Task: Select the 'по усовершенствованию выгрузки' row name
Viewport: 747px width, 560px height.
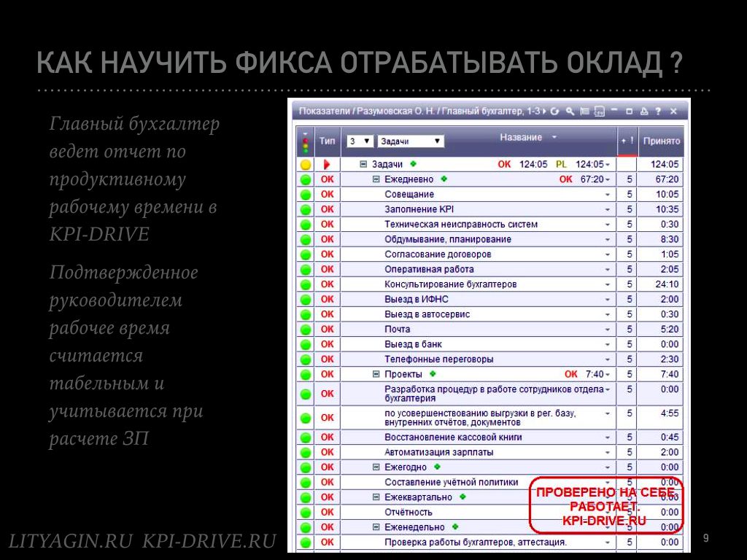Action: click(480, 418)
